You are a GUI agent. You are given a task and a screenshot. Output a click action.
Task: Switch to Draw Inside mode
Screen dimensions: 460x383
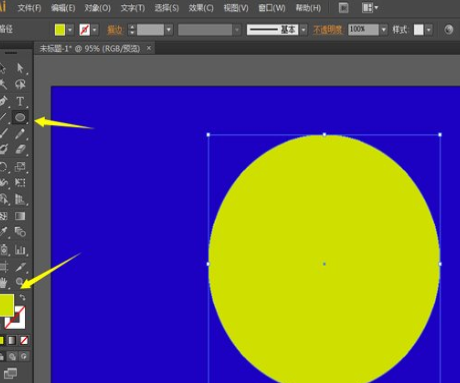pos(24,357)
